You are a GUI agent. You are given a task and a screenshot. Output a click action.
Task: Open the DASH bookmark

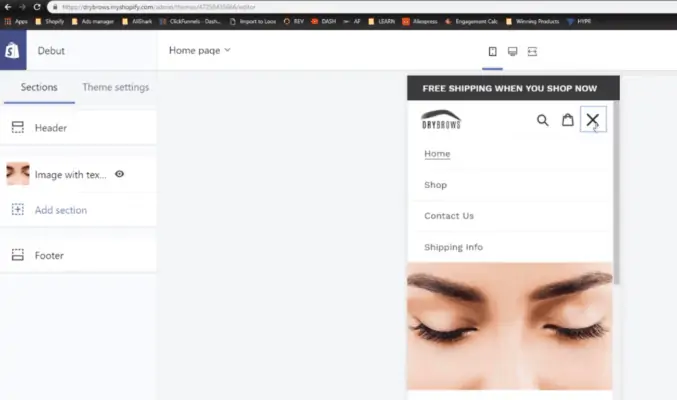click(323, 21)
